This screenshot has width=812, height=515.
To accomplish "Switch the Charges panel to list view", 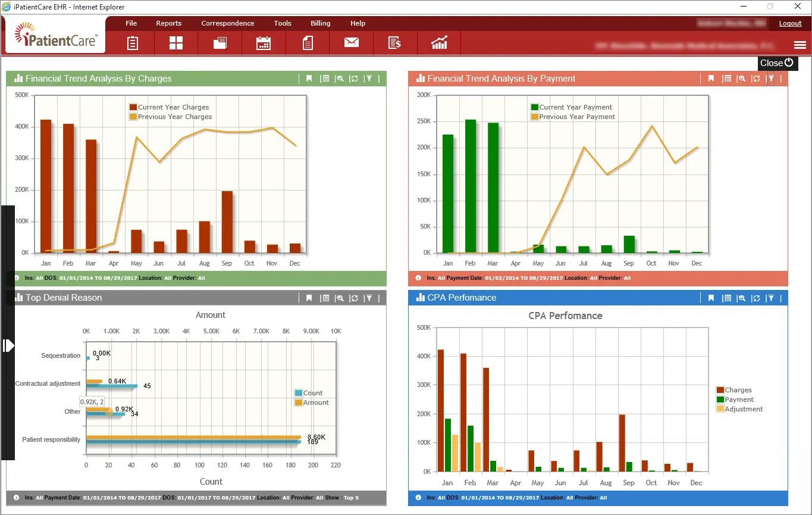I will [x=325, y=78].
